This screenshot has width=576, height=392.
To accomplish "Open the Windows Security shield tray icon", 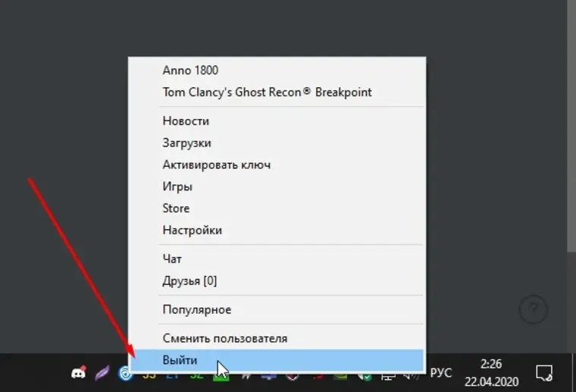I will point(365,376).
